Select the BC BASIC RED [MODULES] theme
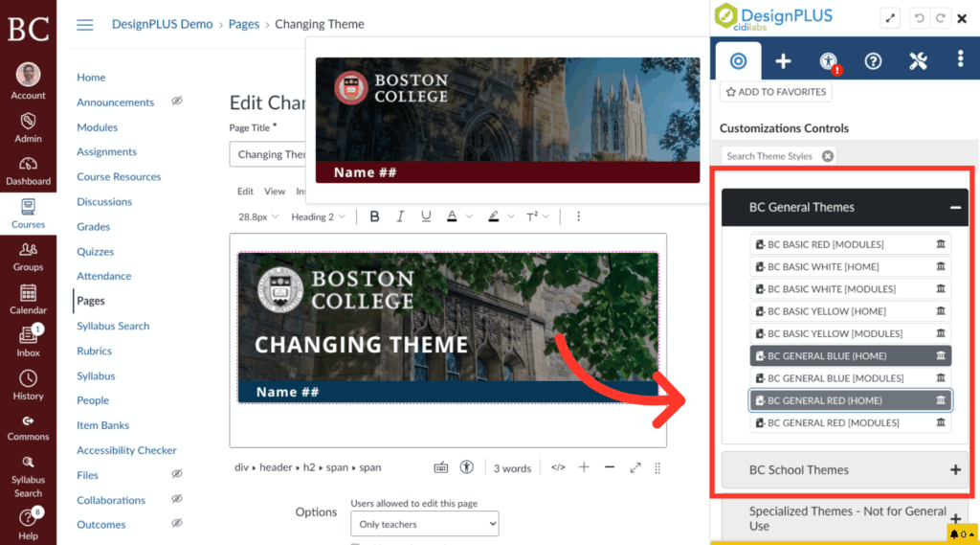 point(850,244)
